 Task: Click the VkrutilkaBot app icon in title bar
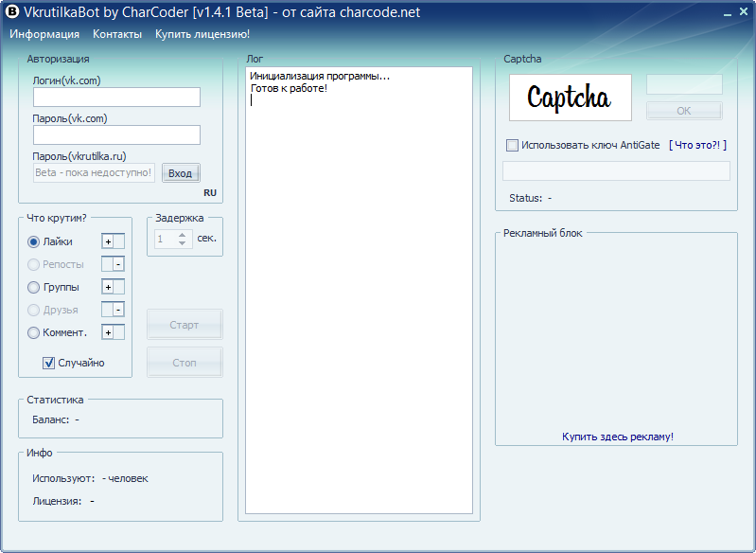coord(12,11)
